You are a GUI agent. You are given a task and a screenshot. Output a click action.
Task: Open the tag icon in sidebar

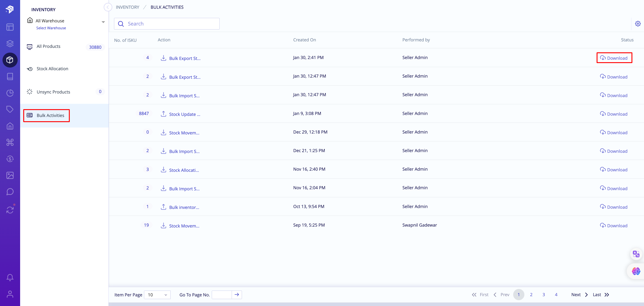(10, 109)
